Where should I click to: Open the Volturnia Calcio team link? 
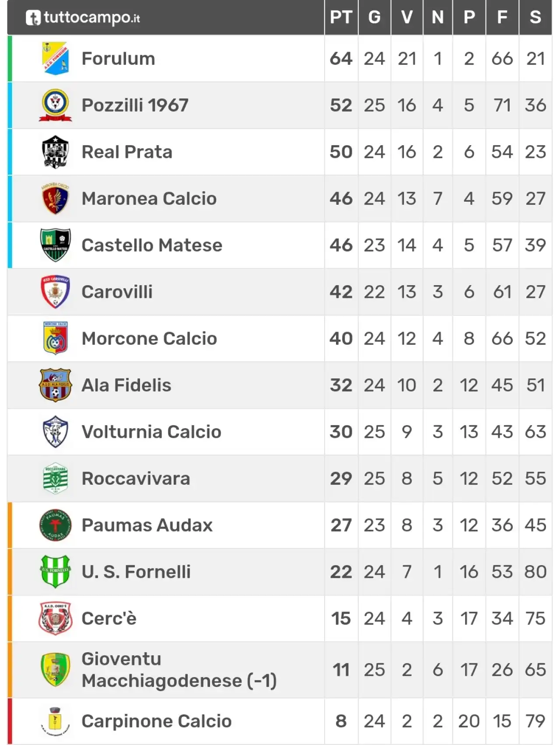(x=151, y=432)
